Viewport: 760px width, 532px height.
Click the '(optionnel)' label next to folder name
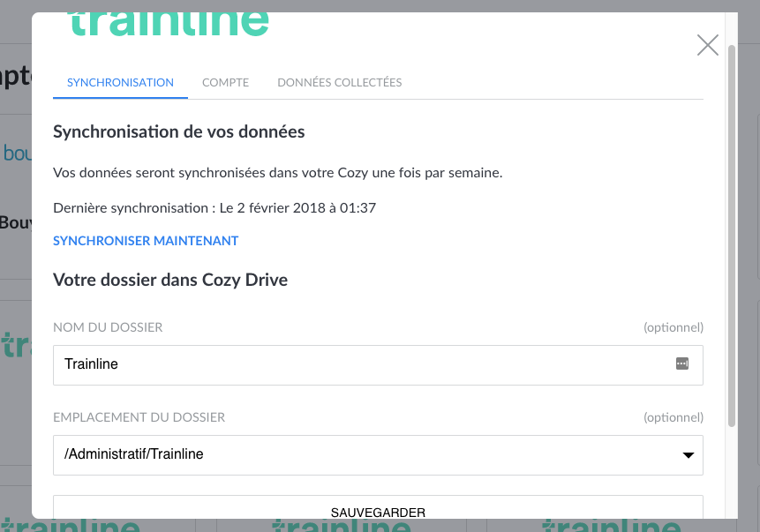click(x=673, y=326)
